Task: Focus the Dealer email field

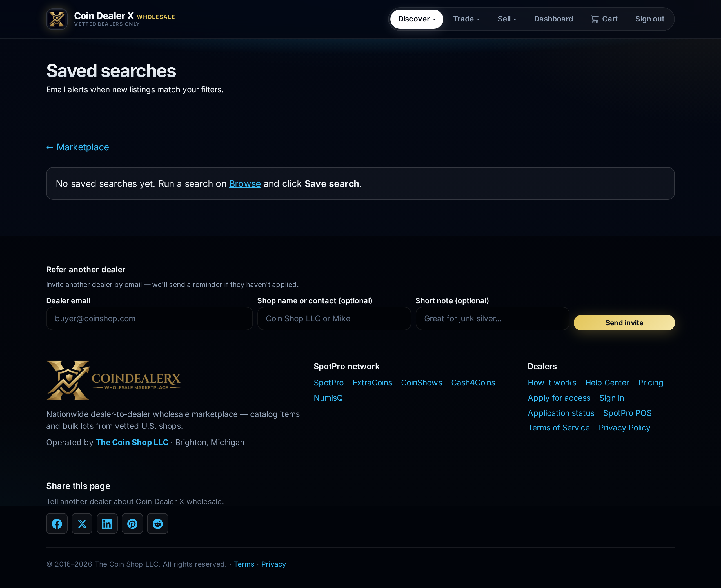Action: coord(150,318)
